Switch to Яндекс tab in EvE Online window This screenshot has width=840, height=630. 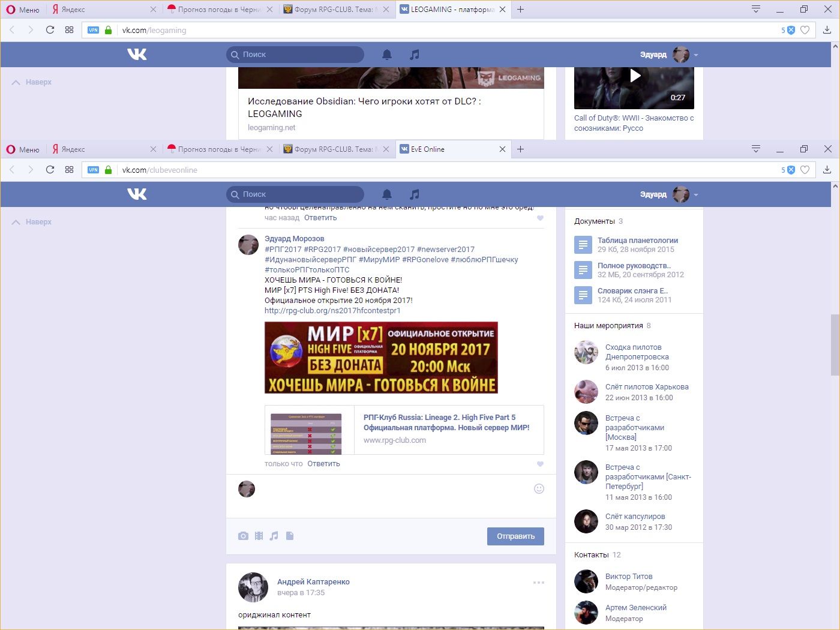point(103,149)
